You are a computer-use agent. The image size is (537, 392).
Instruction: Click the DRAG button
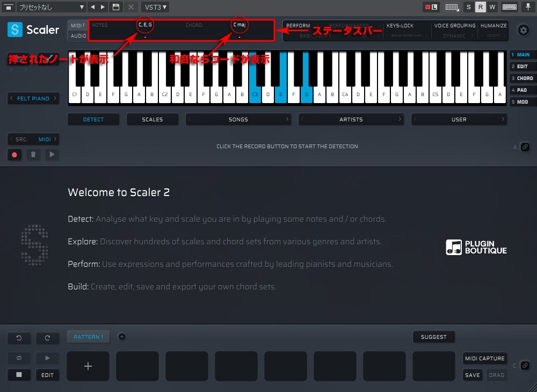click(x=496, y=375)
